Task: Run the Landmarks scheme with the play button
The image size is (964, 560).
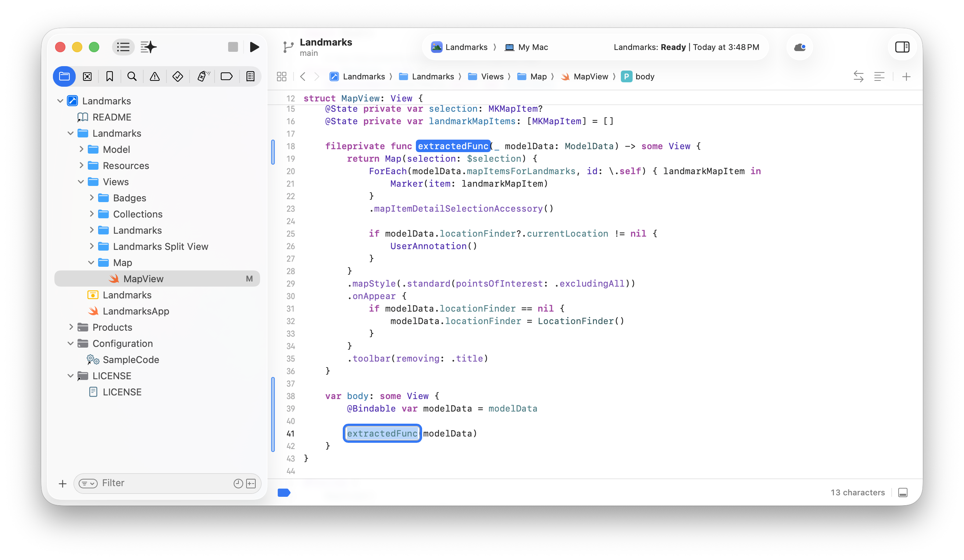Action: [x=254, y=47]
